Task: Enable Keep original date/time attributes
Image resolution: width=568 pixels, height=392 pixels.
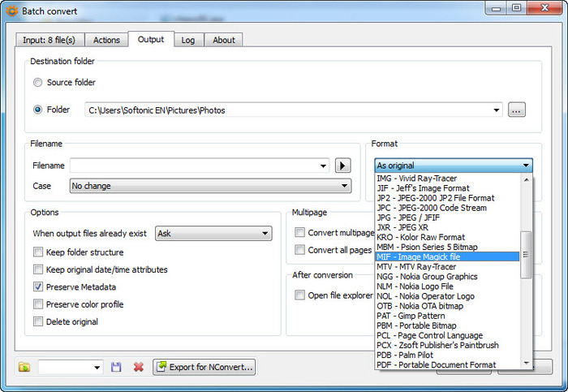Action: [38, 269]
